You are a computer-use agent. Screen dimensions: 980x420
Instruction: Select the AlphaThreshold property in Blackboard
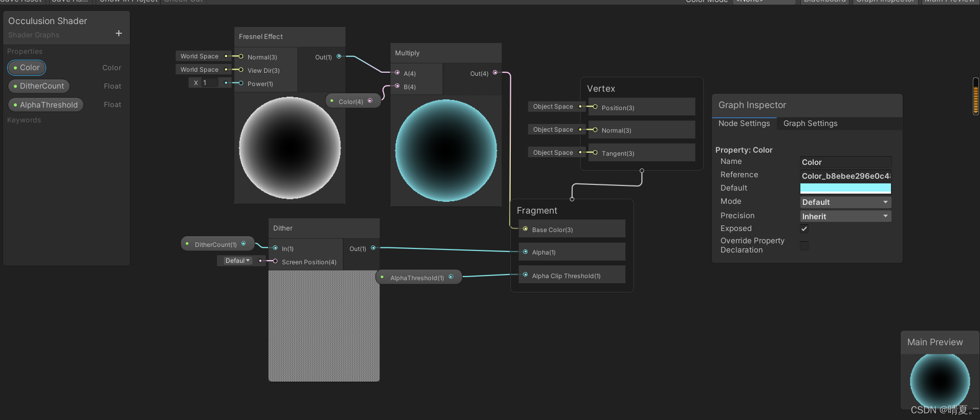point(46,105)
